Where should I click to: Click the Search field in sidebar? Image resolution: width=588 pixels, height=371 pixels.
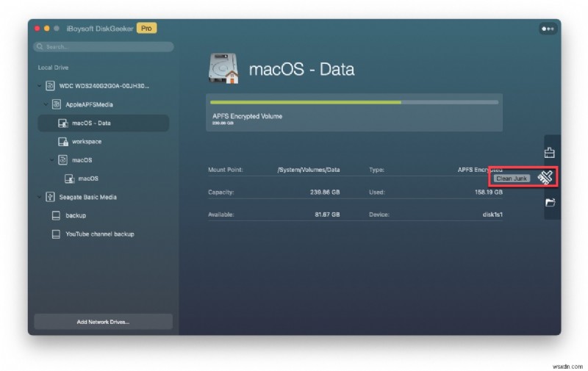103,46
